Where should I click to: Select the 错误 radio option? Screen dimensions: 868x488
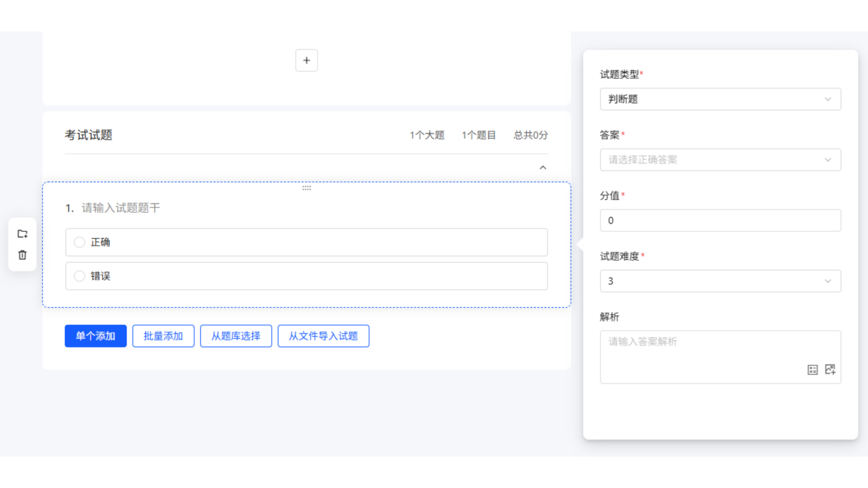(x=80, y=276)
